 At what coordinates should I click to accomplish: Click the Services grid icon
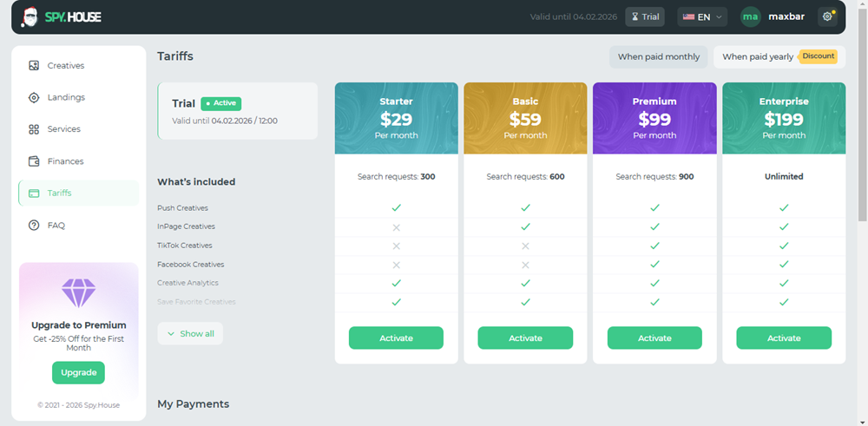[34, 129]
